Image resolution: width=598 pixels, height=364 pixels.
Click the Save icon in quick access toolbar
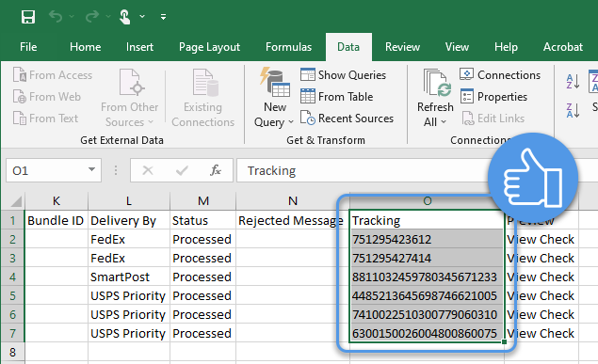[28, 17]
